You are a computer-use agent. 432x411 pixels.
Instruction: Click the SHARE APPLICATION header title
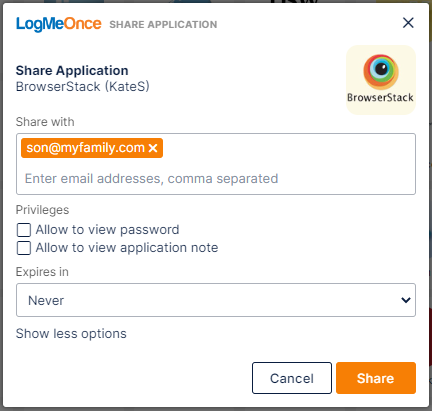[x=163, y=24]
